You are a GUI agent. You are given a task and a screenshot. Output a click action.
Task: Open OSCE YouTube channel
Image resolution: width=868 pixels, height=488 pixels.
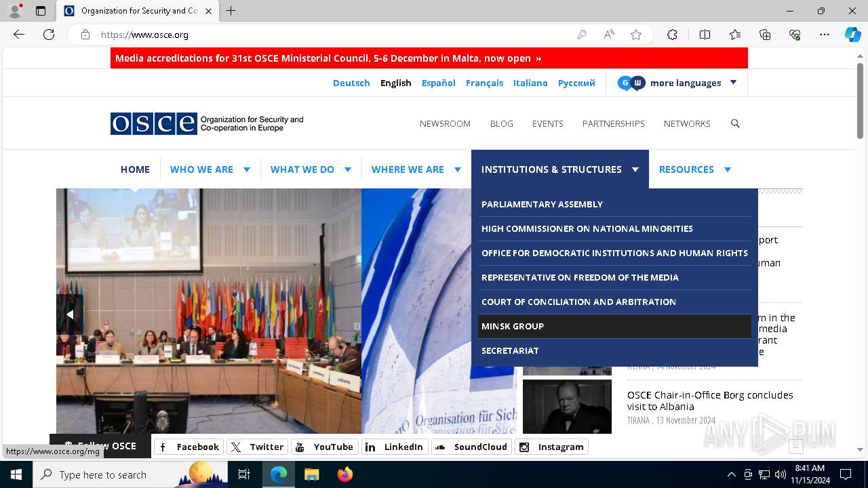pos(324,447)
